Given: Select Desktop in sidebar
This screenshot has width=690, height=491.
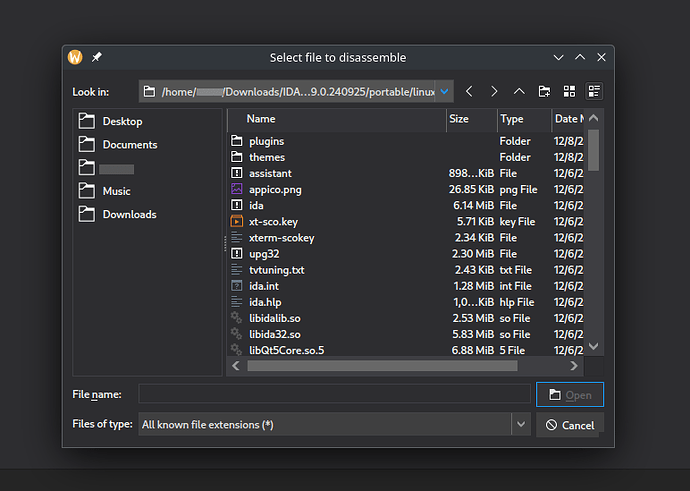Looking at the screenshot, I should (122, 121).
